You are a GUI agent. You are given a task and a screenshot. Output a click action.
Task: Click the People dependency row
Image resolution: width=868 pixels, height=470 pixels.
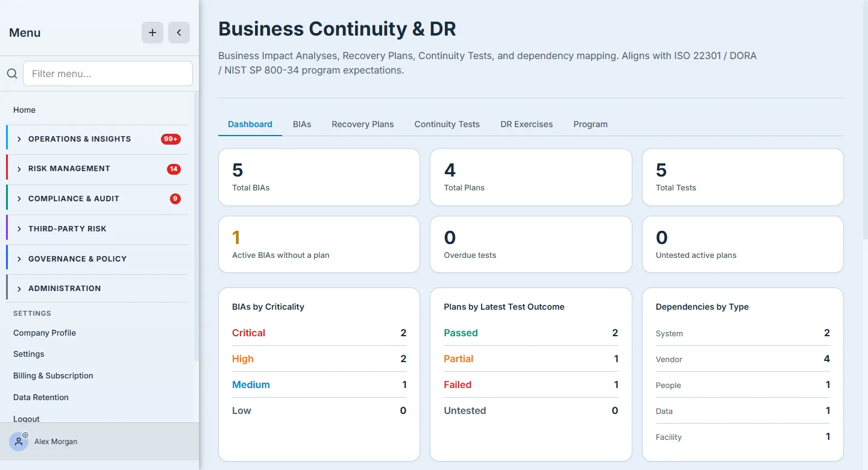pyautogui.click(x=743, y=385)
